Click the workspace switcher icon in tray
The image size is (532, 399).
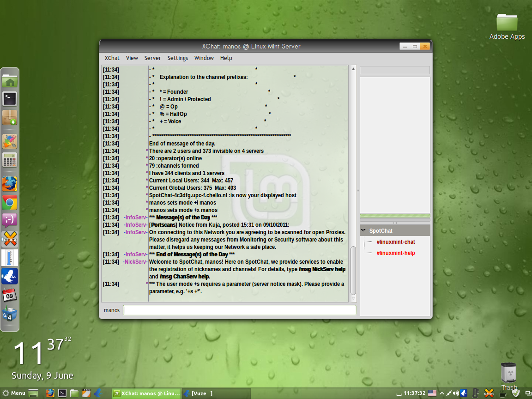click(528, 393)
